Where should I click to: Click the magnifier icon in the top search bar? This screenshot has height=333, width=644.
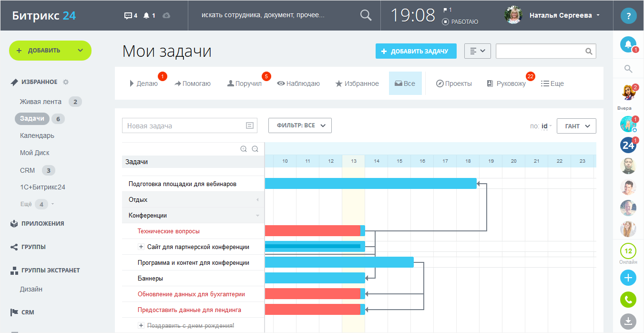point(365,15)
